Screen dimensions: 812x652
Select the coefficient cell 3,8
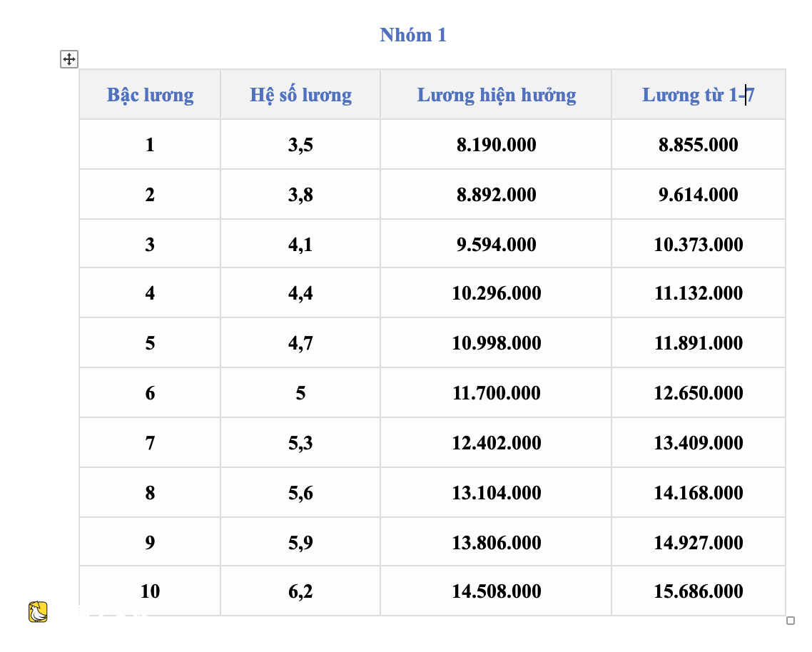(300, 194)
